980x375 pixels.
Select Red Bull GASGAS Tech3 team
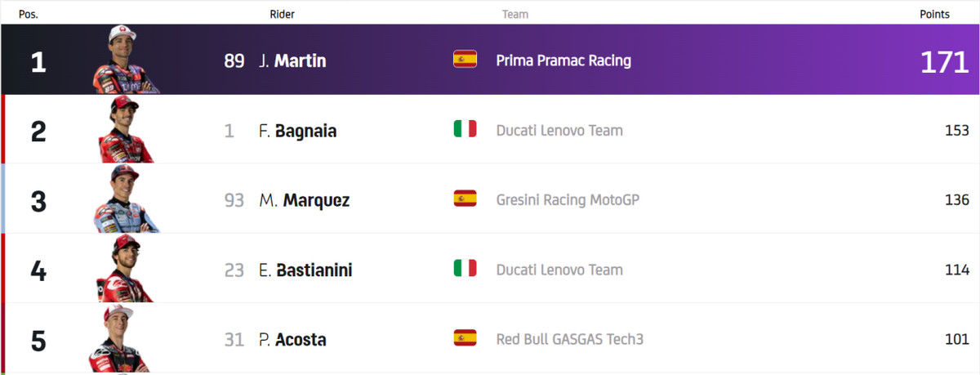tap(570, 339)
